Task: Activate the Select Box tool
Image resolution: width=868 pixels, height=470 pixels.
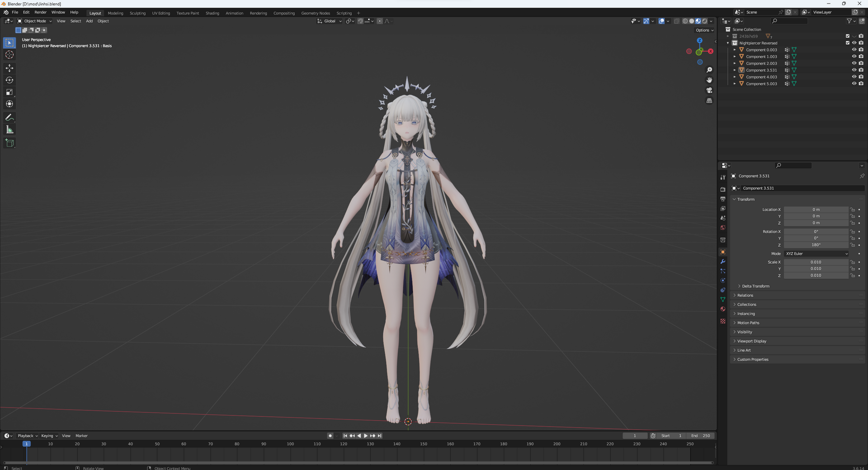Action: coord(9,43)
